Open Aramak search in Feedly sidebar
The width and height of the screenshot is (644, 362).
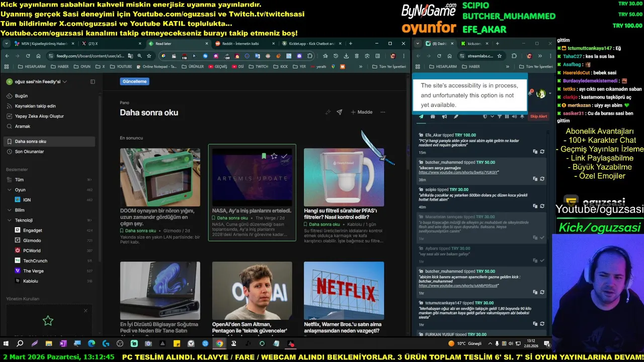[x=23, y=126]
